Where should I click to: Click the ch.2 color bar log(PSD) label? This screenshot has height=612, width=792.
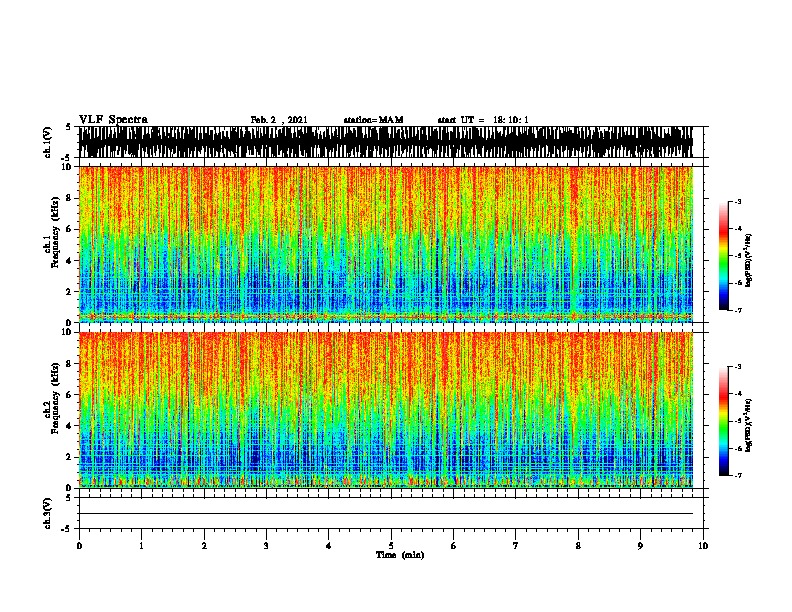pos(749,425)
